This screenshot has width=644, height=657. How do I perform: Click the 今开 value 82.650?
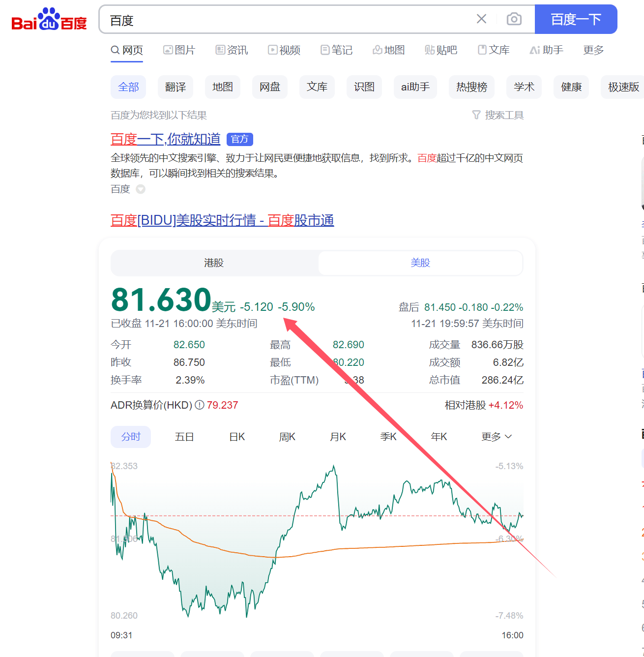click(x=189, y=345)
